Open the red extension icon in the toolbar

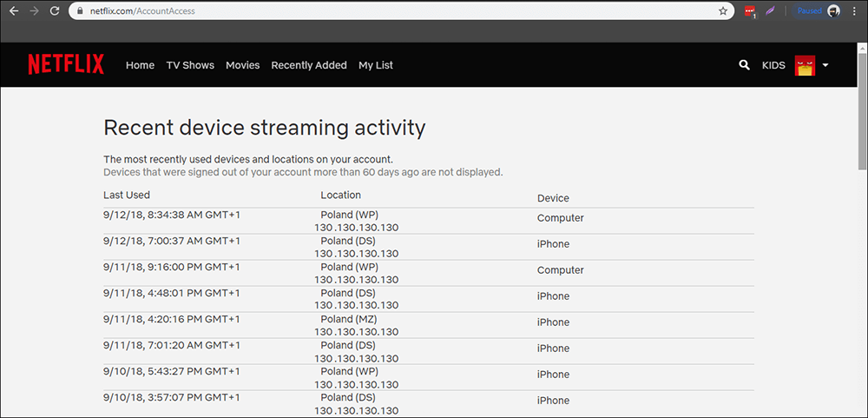tap(750, 11)
